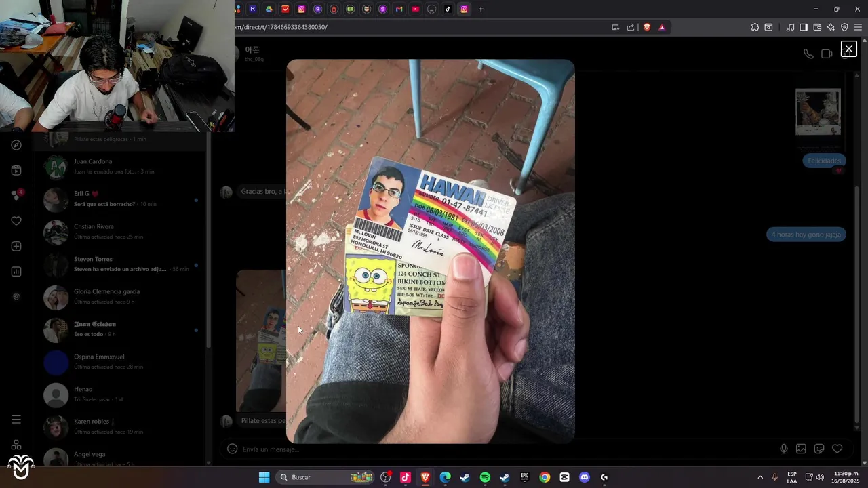Click the attach image icon in composer
Viewport: 868px width, 488px height.
point(801,449)
